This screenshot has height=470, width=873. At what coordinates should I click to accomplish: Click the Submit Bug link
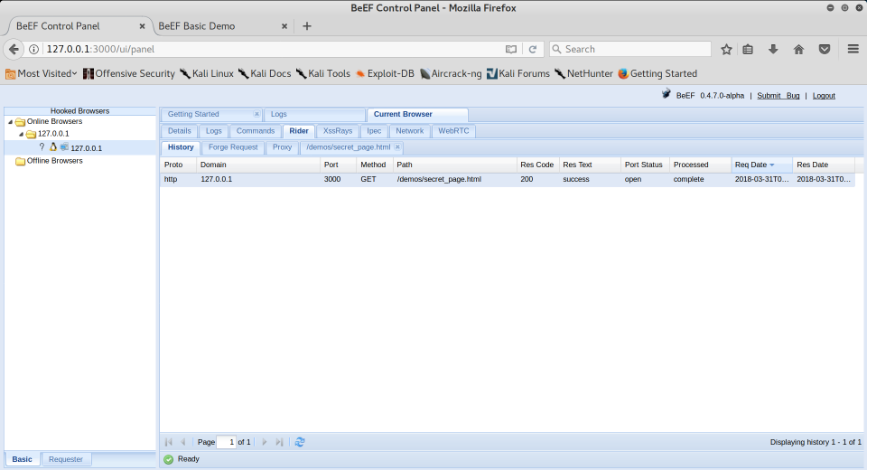coord(778,96)
